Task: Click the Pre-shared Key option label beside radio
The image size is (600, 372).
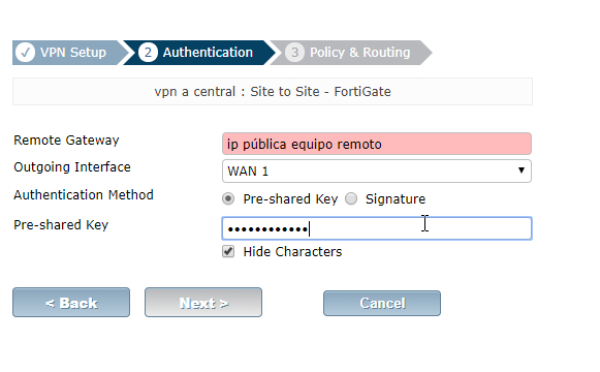Action: click(x=290, y=199)
